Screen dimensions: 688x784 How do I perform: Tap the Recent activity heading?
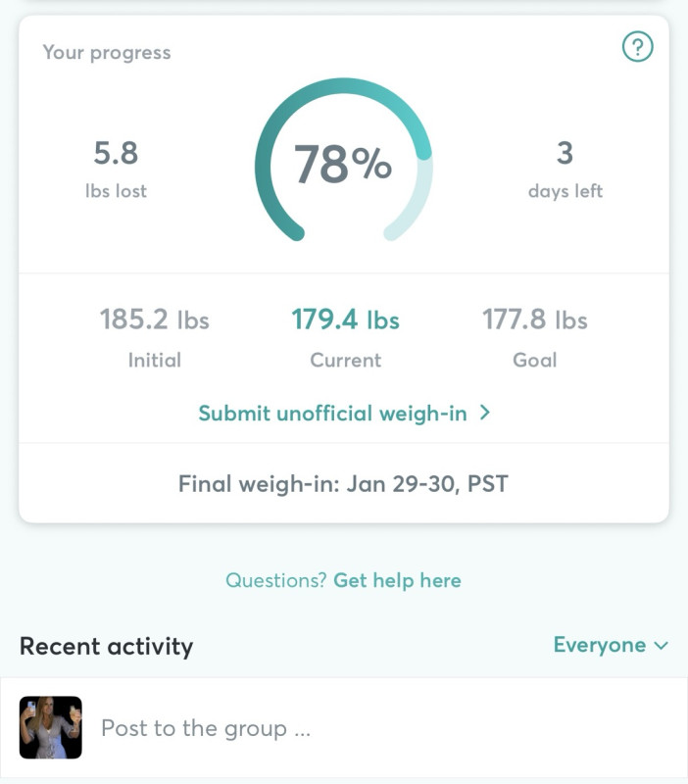click(106, 646)
